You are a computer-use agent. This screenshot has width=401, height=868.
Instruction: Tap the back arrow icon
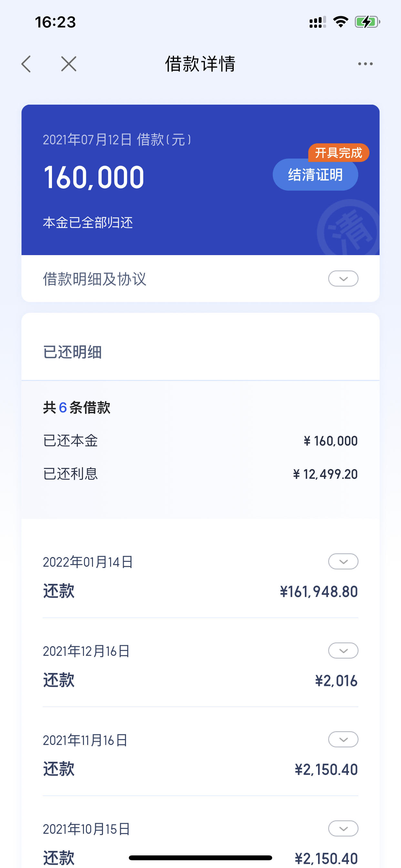(x=26, y=64)
